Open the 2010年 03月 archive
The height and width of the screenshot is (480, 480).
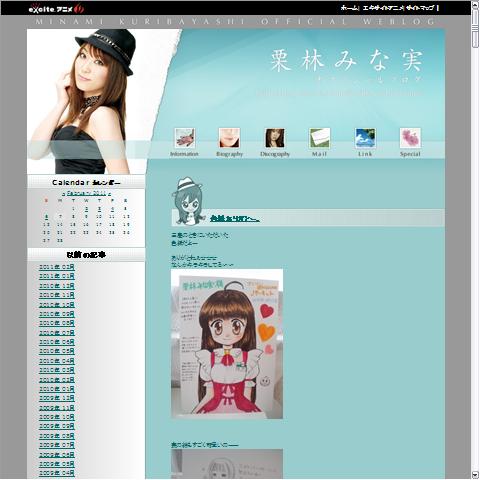57,370
